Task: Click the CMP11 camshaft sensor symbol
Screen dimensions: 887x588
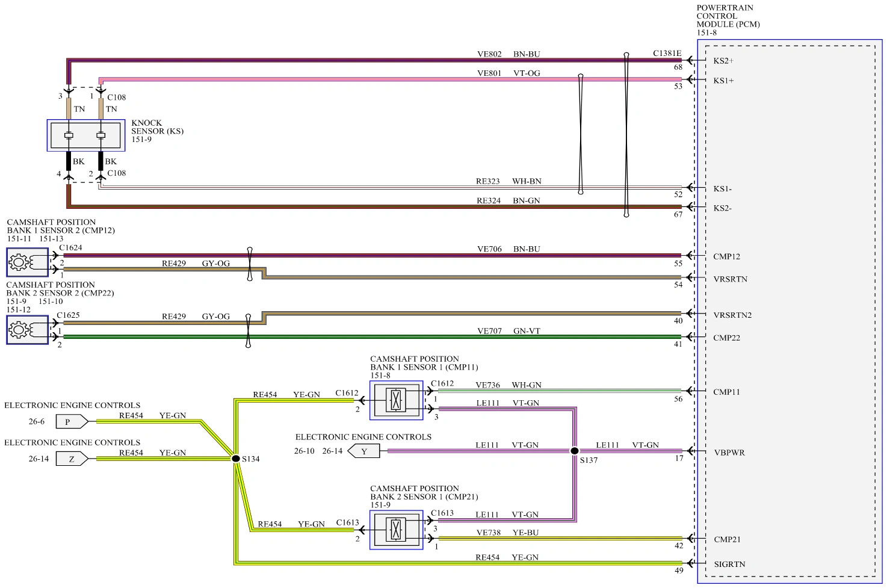Action: pos(397,400)
